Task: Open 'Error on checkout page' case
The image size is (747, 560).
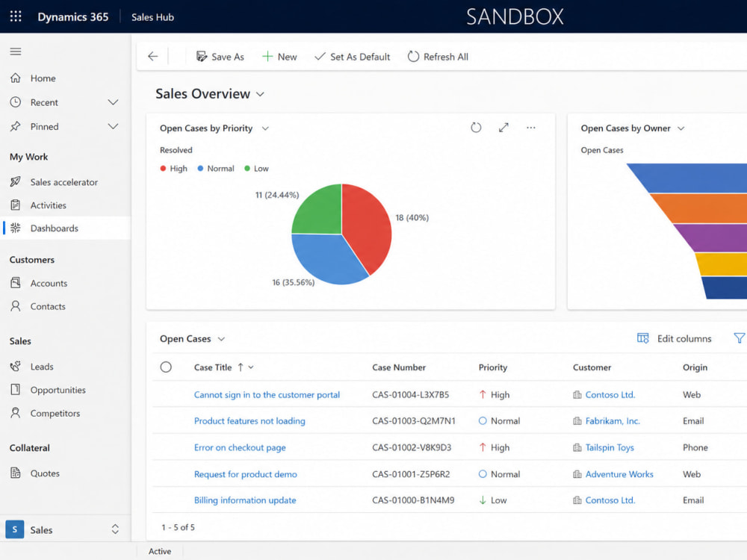Action: tap(240, 447)
